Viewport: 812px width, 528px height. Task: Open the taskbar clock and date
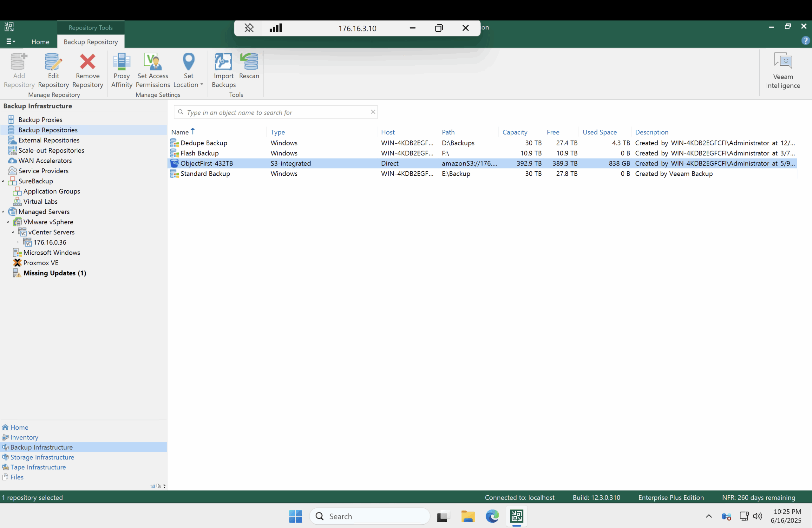coord(786,516)
